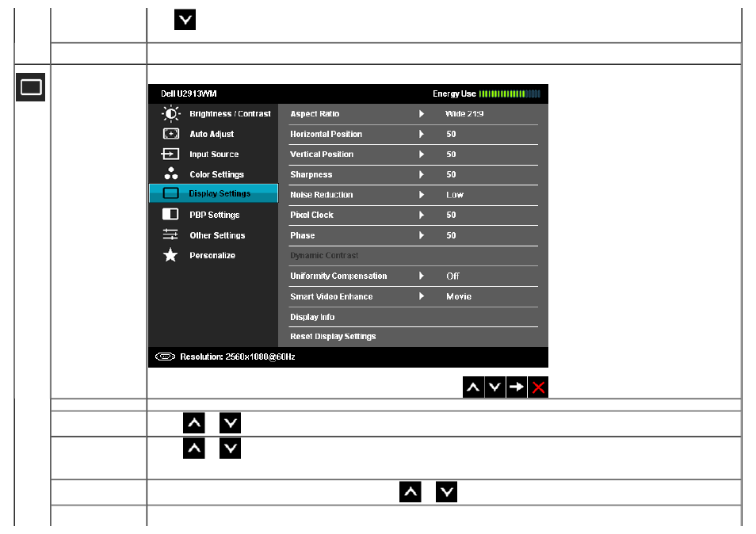This screenshot has height=534, width=756.
Task: Click the Energy Use bar meter
Action: (x=510, y=93)
